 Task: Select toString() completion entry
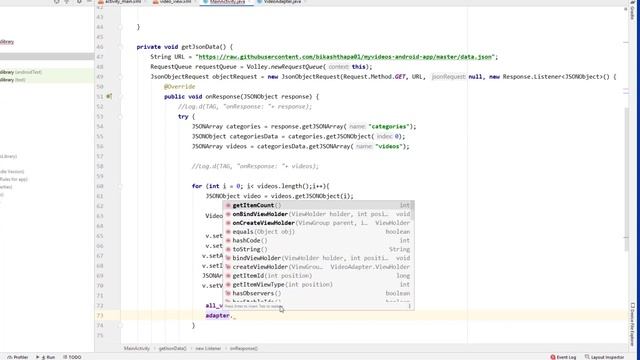[318, 249]
